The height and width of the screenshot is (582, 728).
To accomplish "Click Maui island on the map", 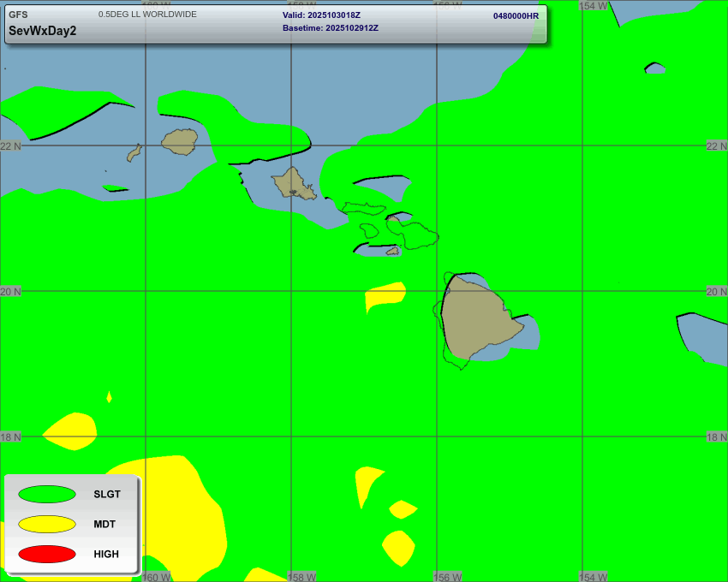I will [x=414, y=232].
